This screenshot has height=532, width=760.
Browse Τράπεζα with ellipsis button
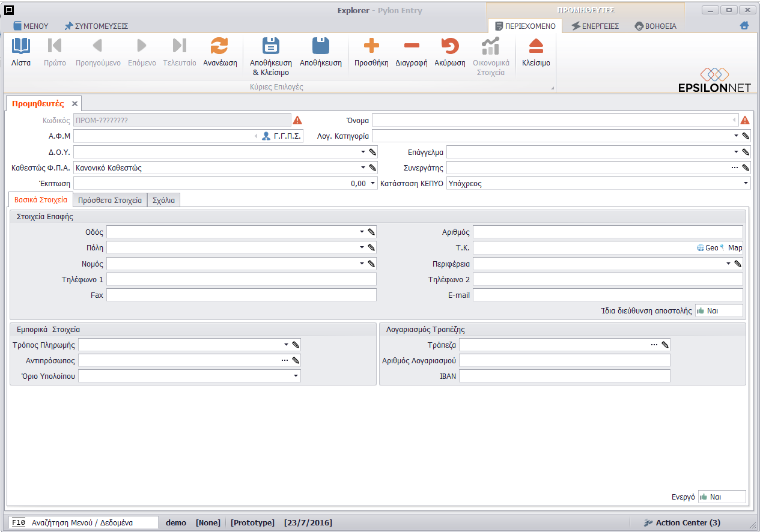click(654, 345)
